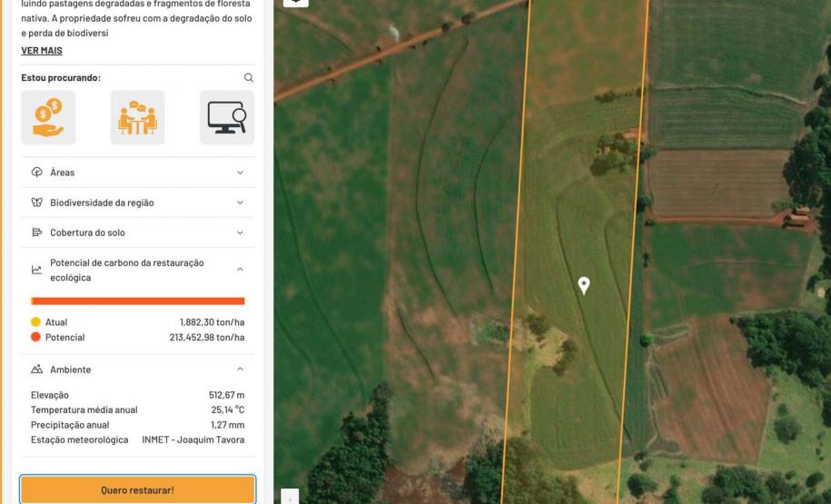Expand Biodiversidade da região chevron
Screen dimensions: 831x504
[240, 203]
